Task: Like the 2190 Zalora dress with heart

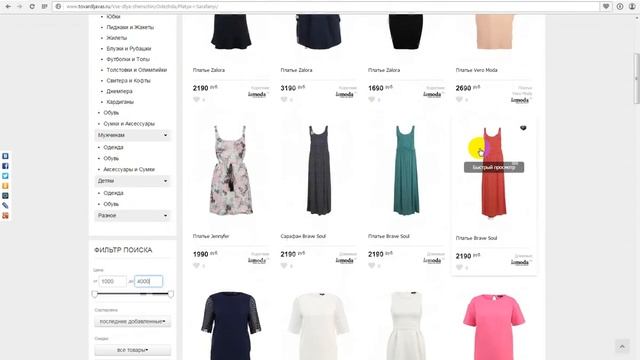Action: [196, 100]
